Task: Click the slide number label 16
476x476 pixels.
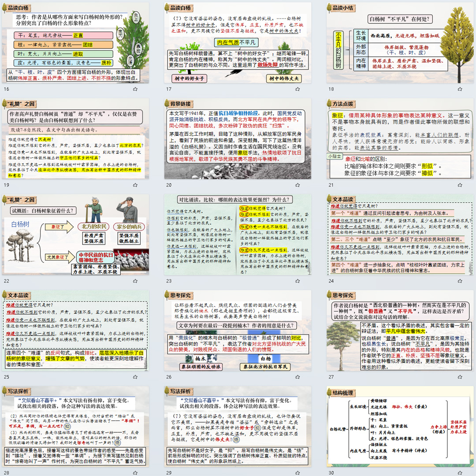Action: tap(6, 89)
